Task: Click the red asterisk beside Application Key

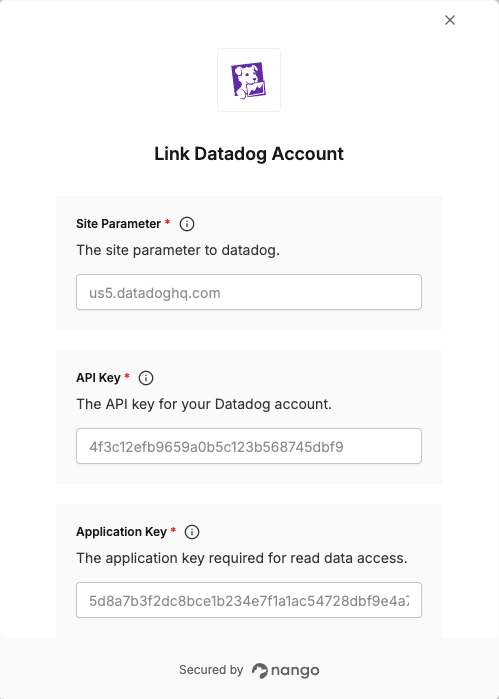Action: [x=173, y=530]
